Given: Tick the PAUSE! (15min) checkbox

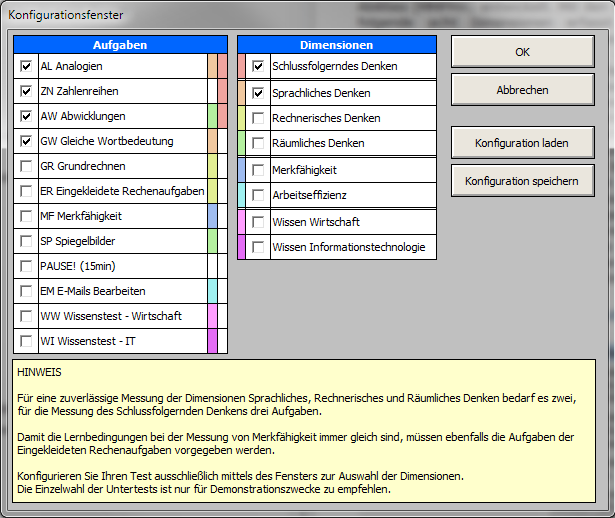Looking at the screenshot, I should pos(26,266).
